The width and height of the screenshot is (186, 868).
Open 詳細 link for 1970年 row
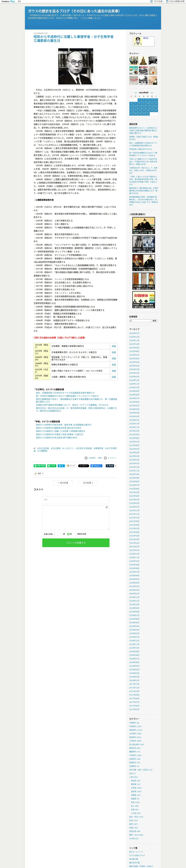point(114,377)
